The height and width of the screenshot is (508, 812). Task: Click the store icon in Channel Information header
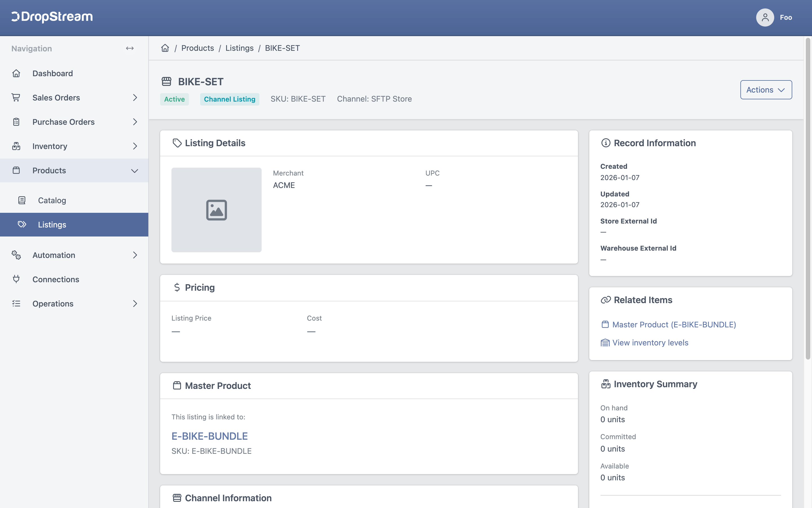(x=177, y=498)
